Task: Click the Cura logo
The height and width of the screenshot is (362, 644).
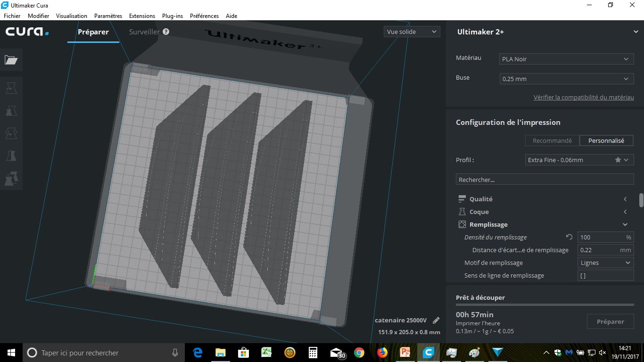Action: click(27, 32)
